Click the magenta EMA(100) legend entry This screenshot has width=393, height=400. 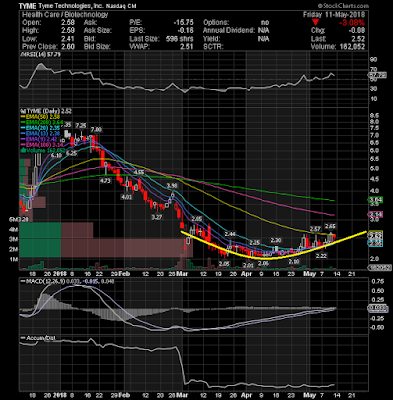tap(42, 145)
